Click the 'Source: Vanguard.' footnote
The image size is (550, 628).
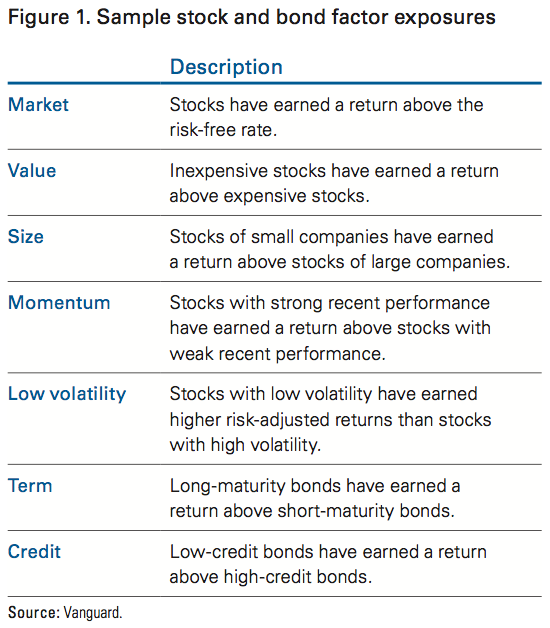click(x=65, y=613)
